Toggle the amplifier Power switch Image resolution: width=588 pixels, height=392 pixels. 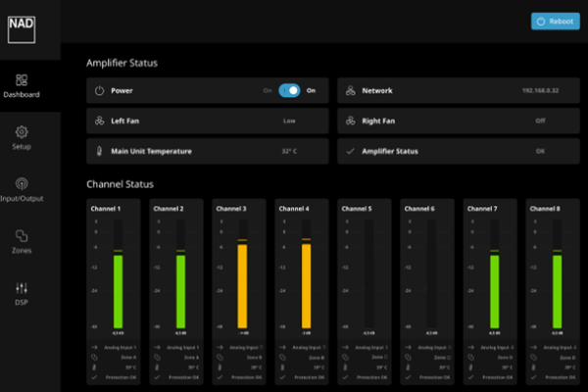point(289,90)
